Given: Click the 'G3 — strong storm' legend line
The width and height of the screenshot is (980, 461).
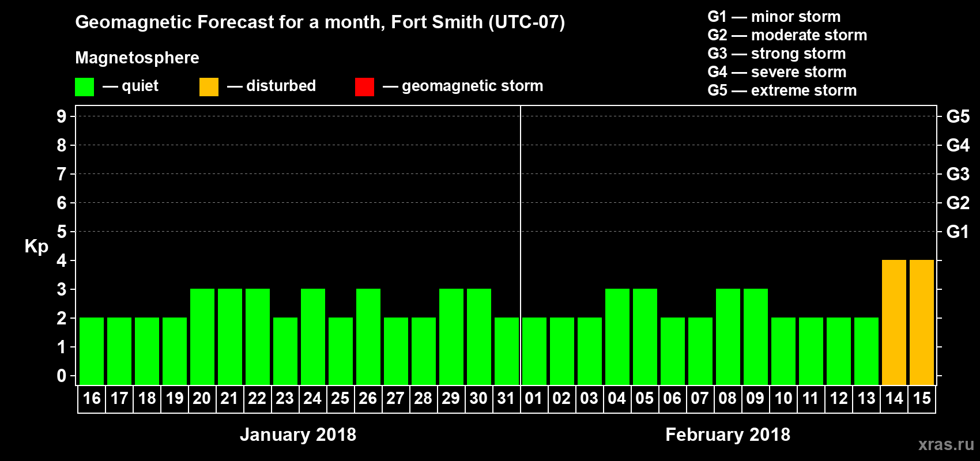Looking at the screenshot, I should tap(777, 54).
